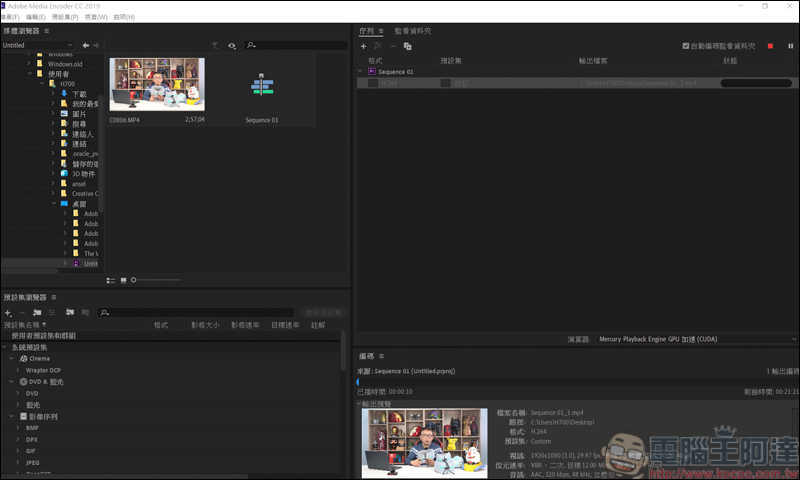Create new preset with plus icon
Image resolution: width=800 pixels, height=480 pixels.
(8, 313)
